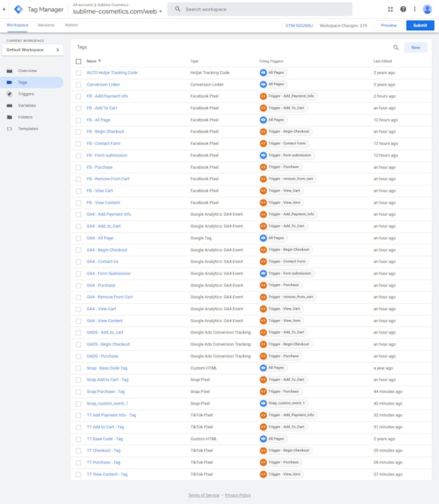Screen dimensions: 439x504
Task: Click the Templates sidebar icon
Action: coord(10,129)
